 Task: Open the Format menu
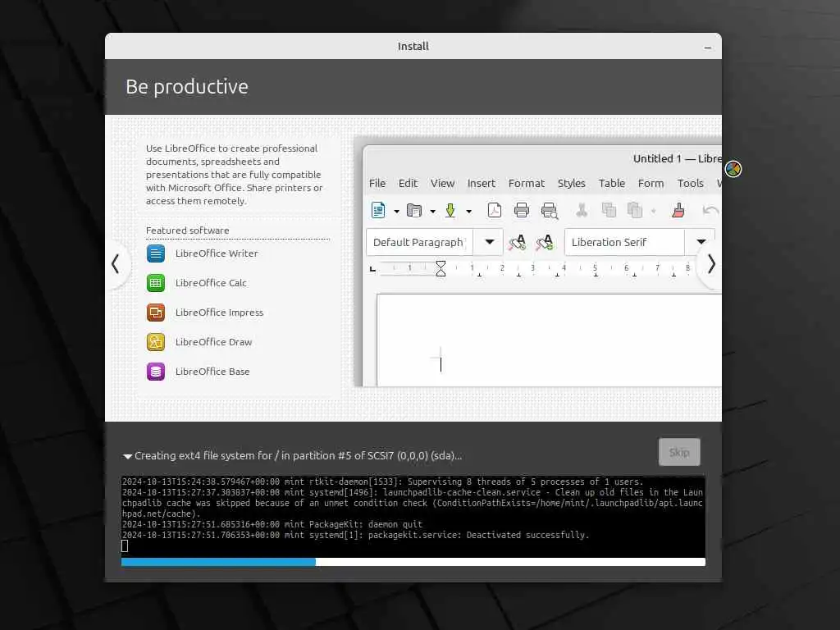click(526, 183)
